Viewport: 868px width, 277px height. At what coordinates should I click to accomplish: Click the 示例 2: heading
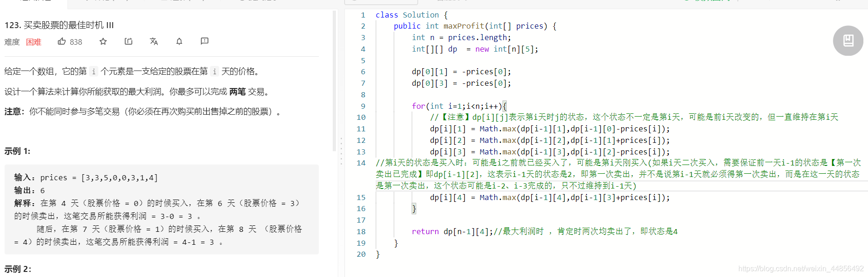(18, 269)
